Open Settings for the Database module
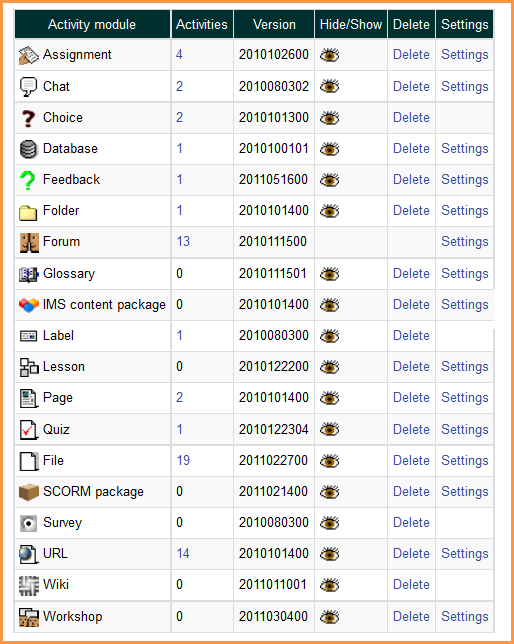The height and width of the screenshot is (644, 514). pyautogui.click(x=465, y=149)
